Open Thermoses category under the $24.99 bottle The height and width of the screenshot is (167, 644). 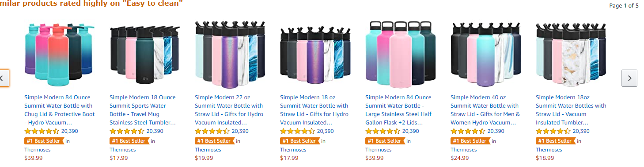click(464, 150)
